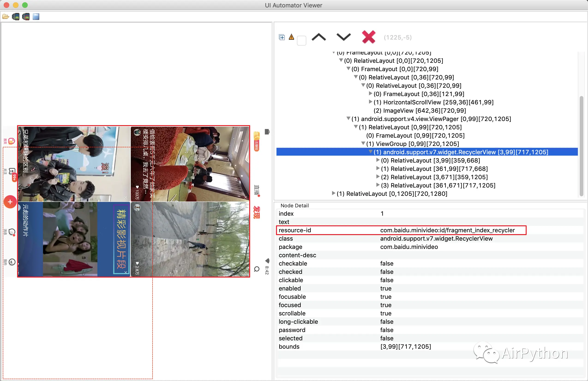The width and height of the screenshot is (588, 381).
Task: Click the empty search box beside warning icon
Action: (x=301, y=41)
